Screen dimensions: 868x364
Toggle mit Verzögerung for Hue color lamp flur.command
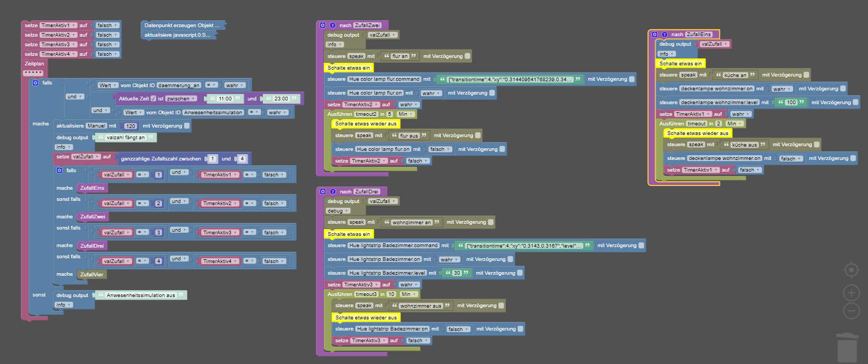(632, 79)
